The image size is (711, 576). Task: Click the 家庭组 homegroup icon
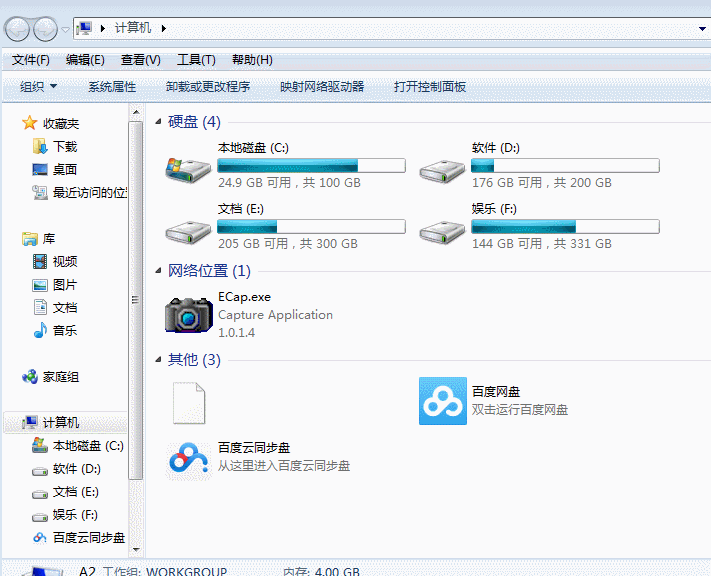coord(30,376)
